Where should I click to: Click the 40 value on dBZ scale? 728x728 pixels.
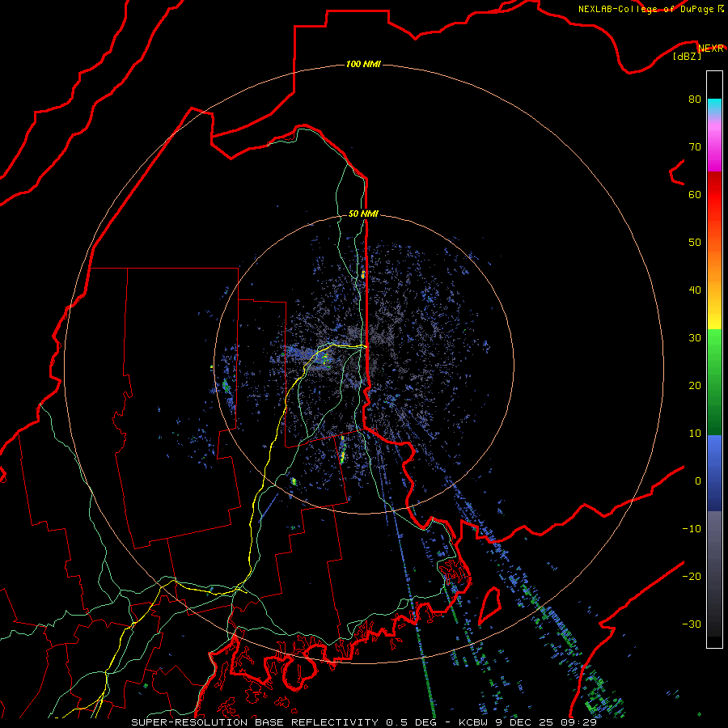[695, 290]
